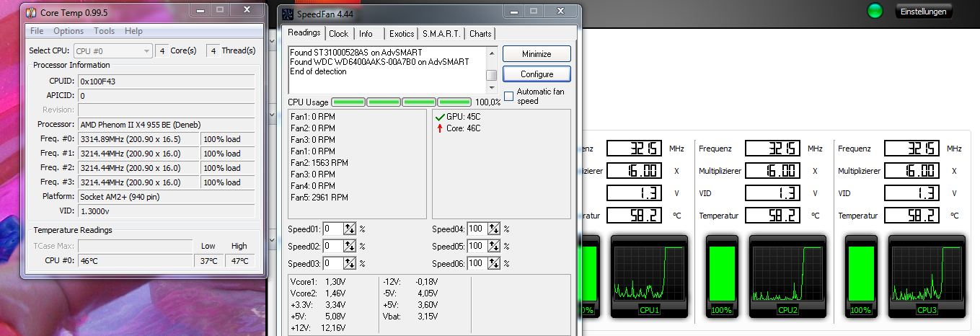Switch to the S.M.A.R.T. tab
This screenshot has height=336, width=980.
tap(442, 33)
